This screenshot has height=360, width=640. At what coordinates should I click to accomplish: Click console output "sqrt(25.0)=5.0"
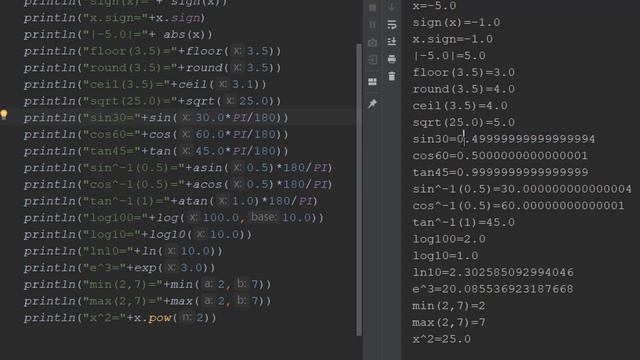(464, 122)
